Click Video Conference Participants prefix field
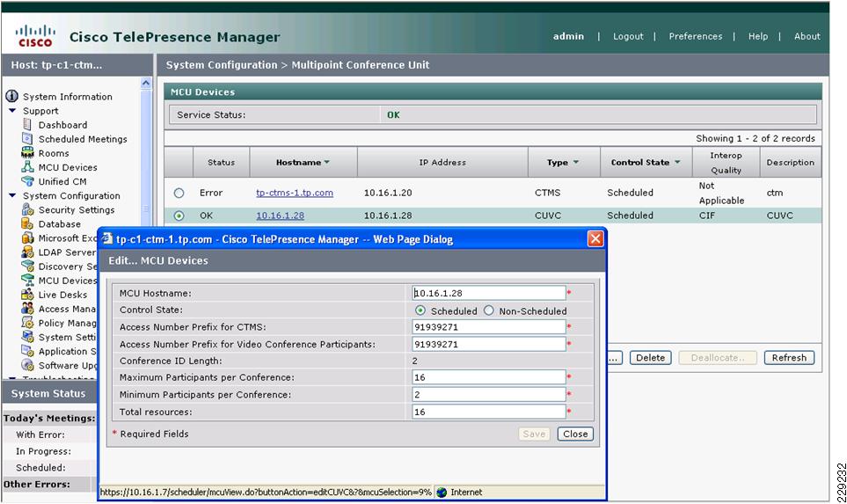Image resolution: width=847 pixels, height=504 pixels. coord(488,344)
